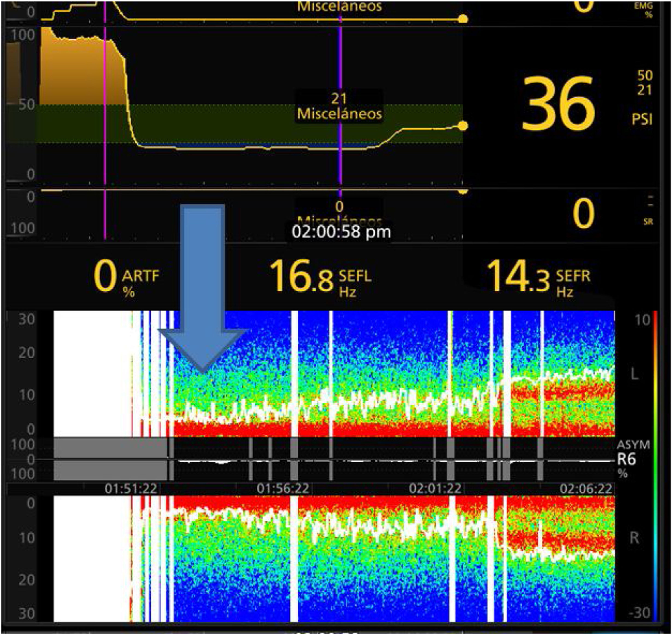This screenshot has width=672, height=635.
Task: Click the 02:00:58 pm cursor timestamp
Action: click(x=341, y=232)
